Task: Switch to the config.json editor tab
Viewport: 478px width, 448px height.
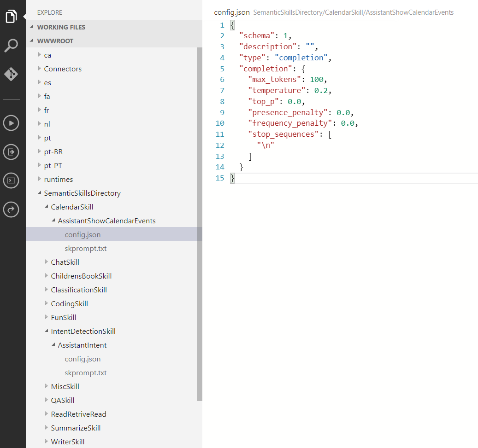Action: [x=231, y=12]
